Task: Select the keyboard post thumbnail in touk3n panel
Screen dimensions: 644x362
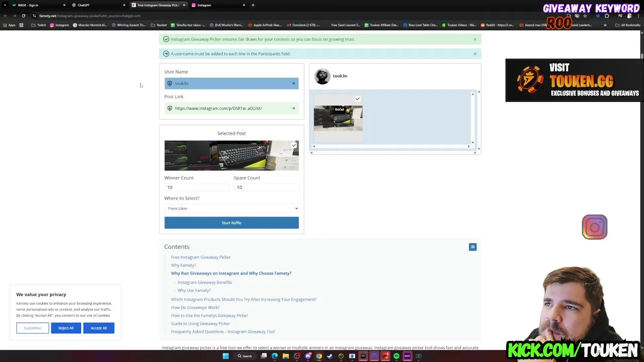Action: tap(338, 118)
